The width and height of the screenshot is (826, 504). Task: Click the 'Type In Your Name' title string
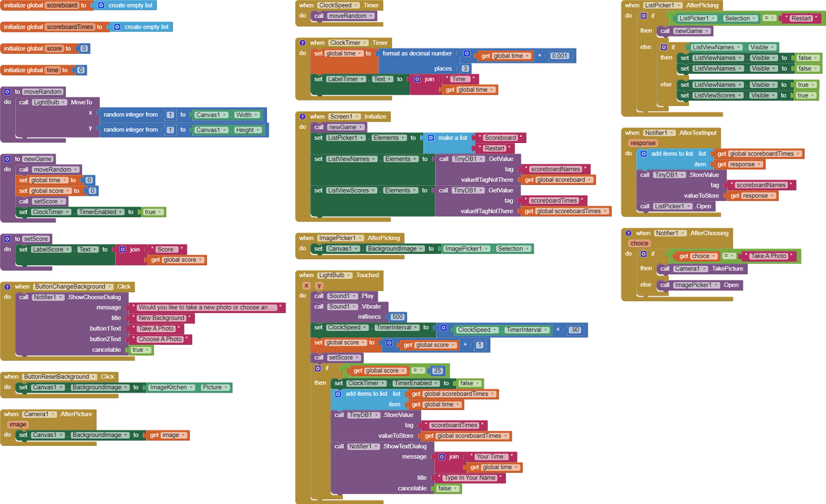pos(470,478)
